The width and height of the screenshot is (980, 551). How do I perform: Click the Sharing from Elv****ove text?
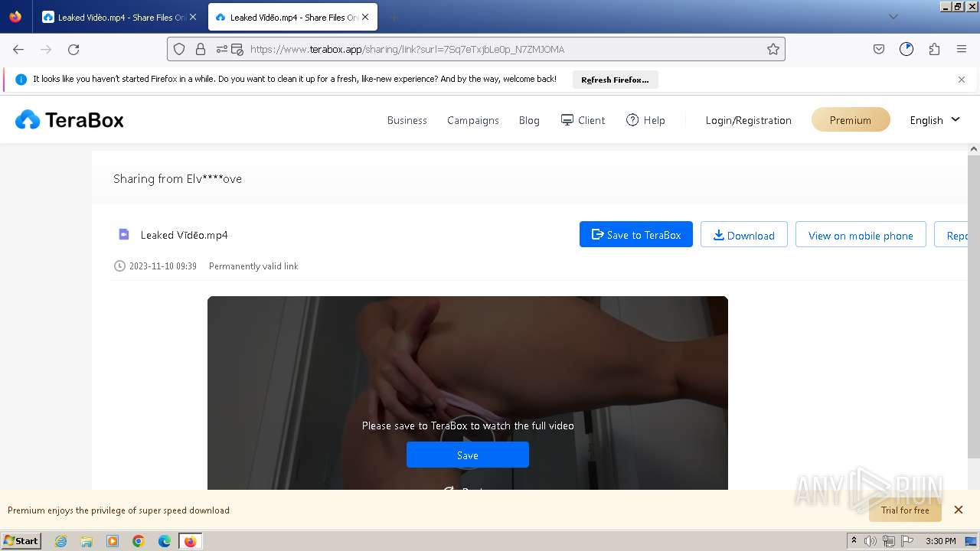(178, 178)
